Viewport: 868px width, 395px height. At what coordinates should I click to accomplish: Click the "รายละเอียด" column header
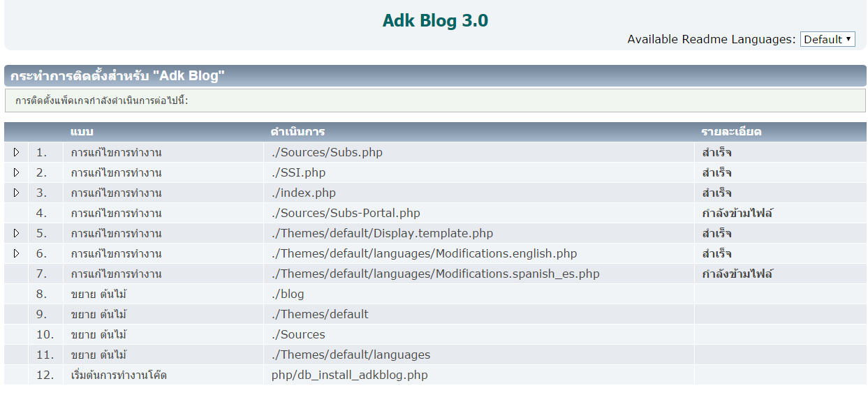(x=731, y=132)
